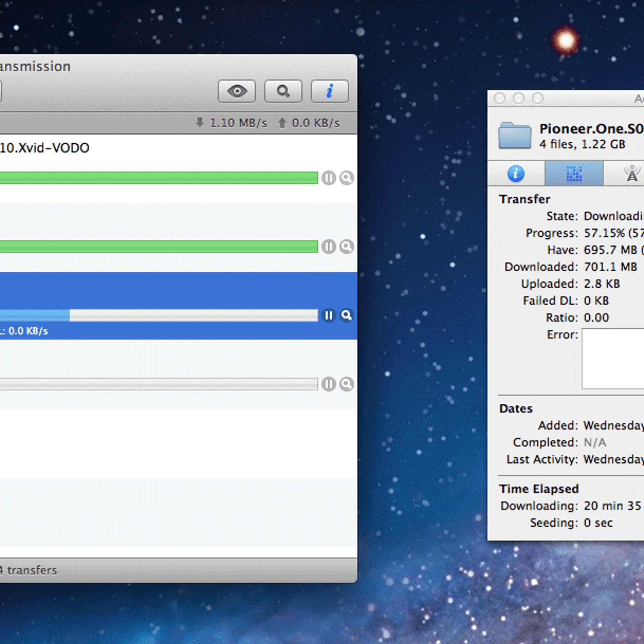Close the Inspector window
The width and height of the screenshot is (644, 644).
tap(500, 98)
